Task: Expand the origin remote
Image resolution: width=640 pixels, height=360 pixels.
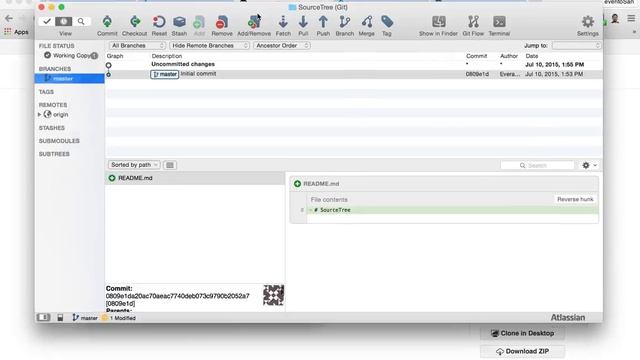Action: coord(40,115)
